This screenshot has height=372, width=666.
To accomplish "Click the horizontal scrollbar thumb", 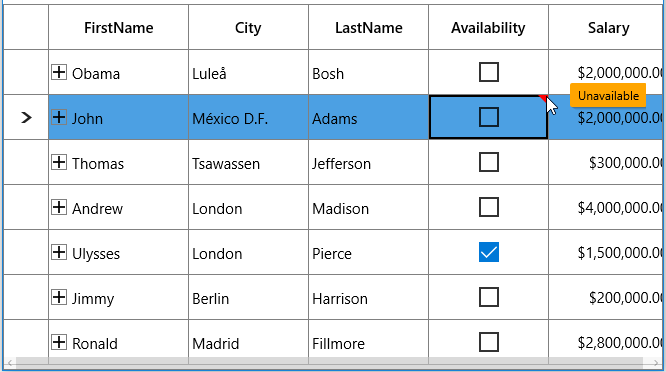I will 329,363.
